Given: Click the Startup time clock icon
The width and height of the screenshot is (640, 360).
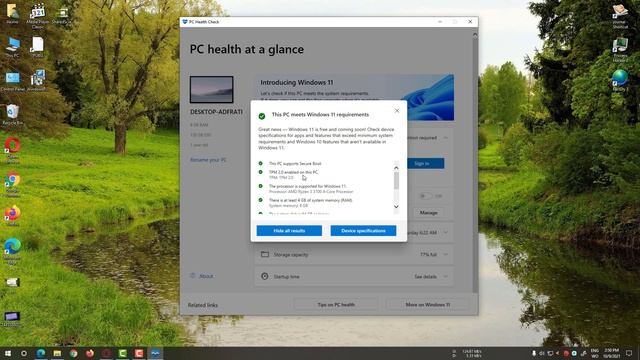Looking at the screenshot, I should [264, 276].
